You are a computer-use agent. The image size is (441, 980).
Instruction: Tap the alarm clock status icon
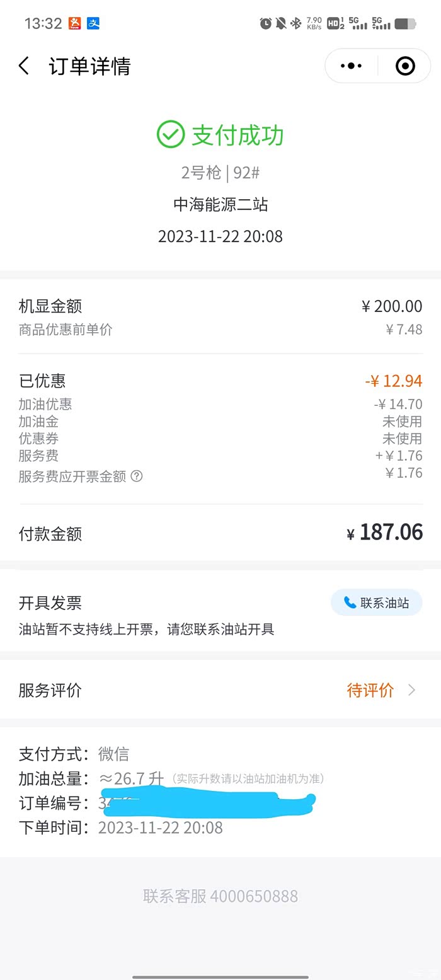(x=266, y=24)
